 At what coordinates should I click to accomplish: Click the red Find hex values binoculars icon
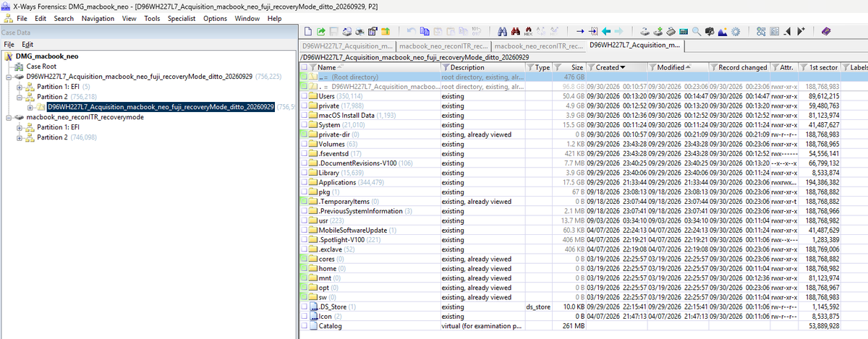click(x=516, y=31)
